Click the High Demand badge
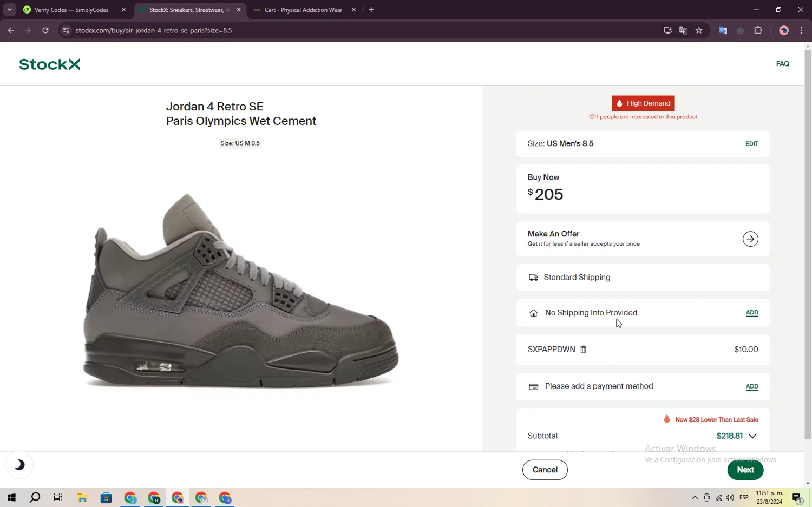 (643, 103)
